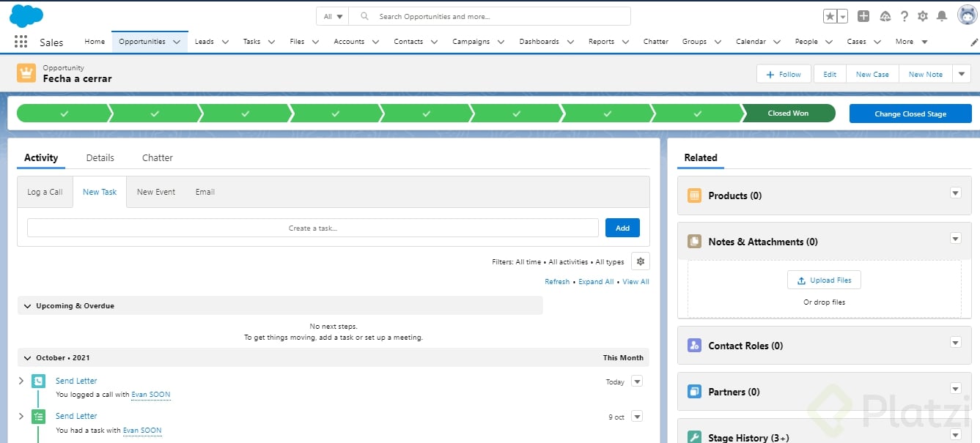
Task: Collapse the Upcoming & Overdue section
Action: [x=28, y=306]
